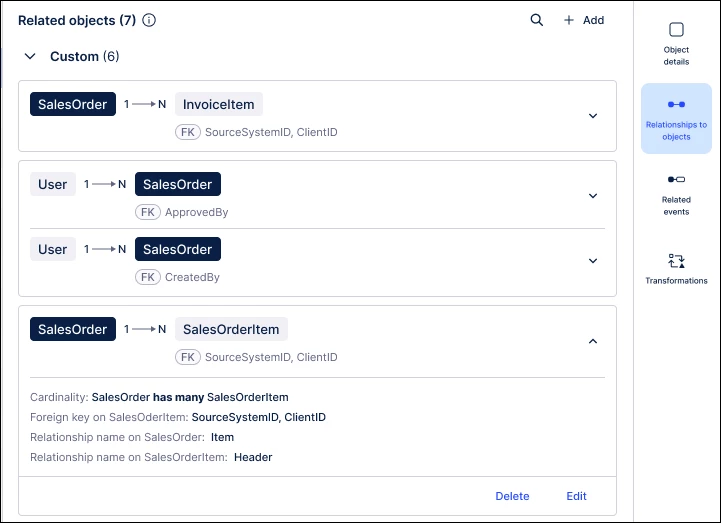Expand the User ApprovedBy relationship row
This screenshot has width=721, height=523.
click(592, 196)
